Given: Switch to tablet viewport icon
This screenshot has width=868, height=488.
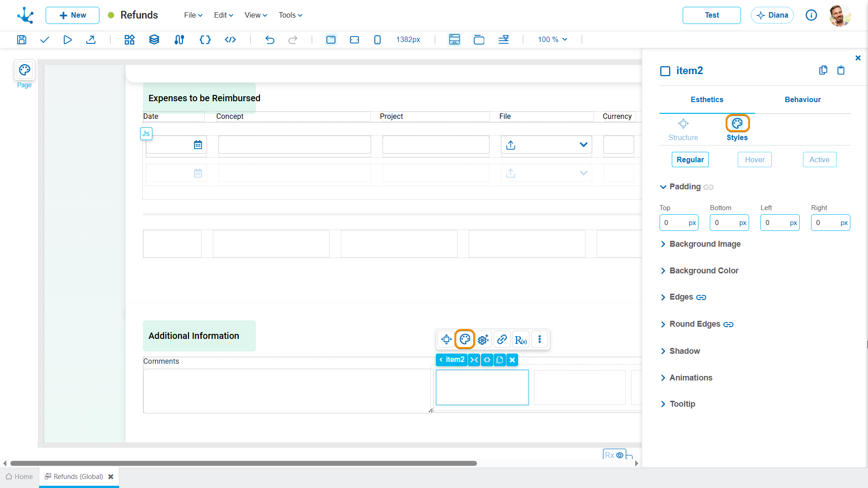Looking at the screenshot, I should tap(354, 40).
